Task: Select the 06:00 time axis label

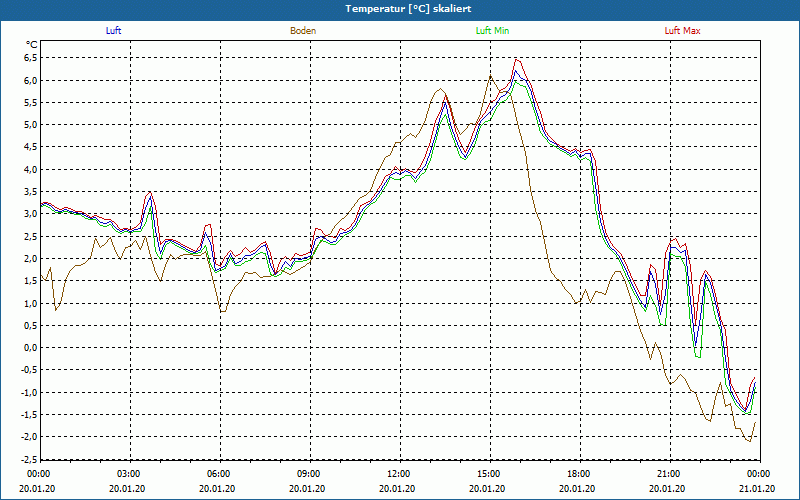Action: tap(219, 474)
